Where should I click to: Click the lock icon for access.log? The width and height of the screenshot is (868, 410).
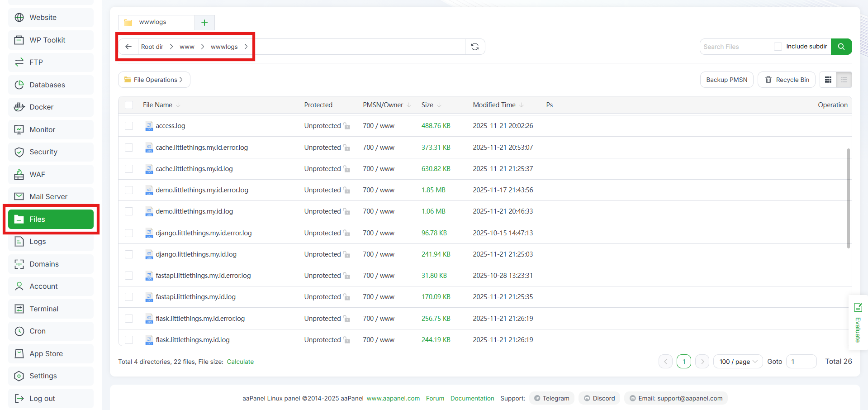point(346,126)
